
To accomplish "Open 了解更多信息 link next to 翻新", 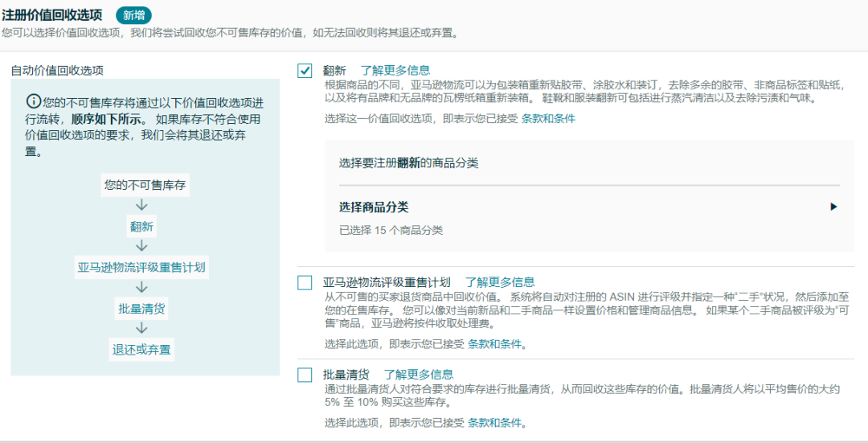I will click(395, 70).
